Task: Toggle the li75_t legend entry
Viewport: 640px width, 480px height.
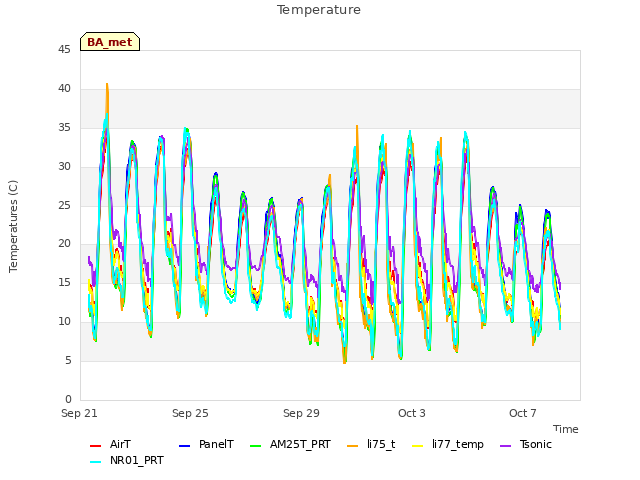Action: pos(371,444)
